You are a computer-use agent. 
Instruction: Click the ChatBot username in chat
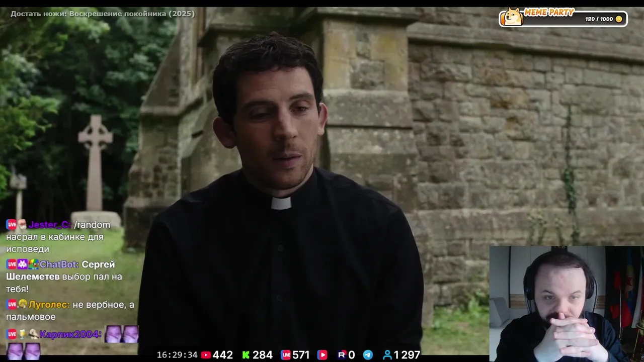point(59,264)
